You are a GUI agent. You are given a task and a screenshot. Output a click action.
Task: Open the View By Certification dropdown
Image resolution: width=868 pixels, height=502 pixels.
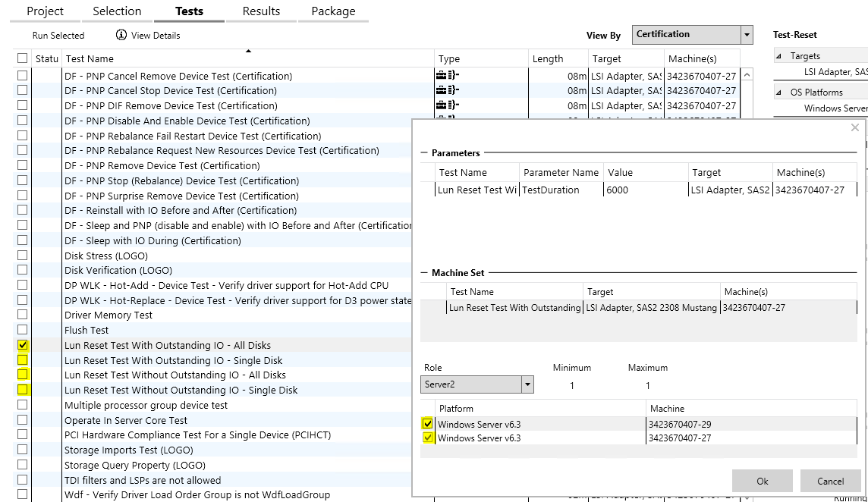(747, 35)
